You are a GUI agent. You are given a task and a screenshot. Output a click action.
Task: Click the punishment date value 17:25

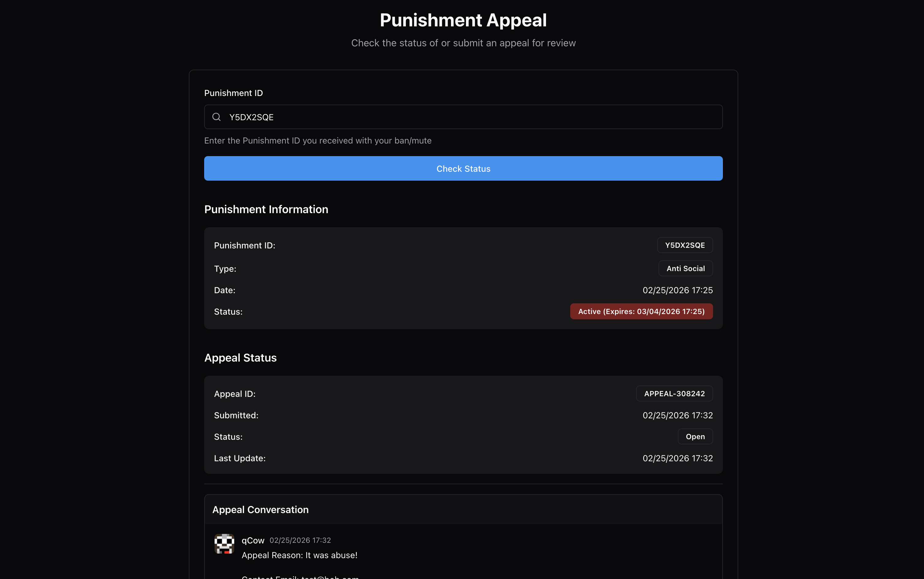(x=678, y=290)
